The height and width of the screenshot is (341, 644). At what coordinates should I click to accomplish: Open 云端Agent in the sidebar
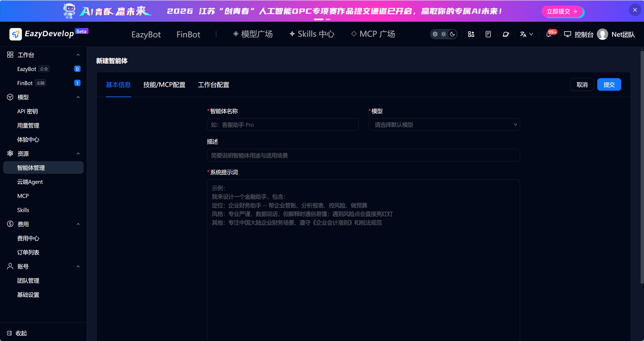point(43,182)
